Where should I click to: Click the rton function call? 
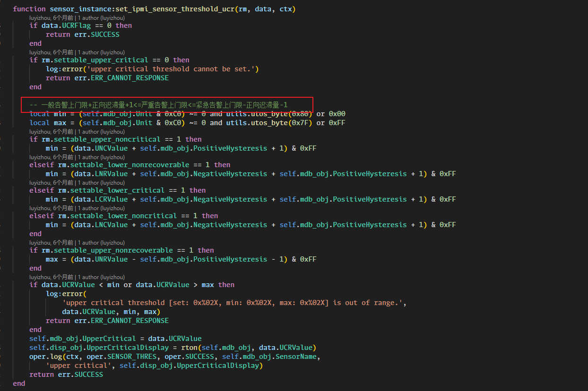pos(189,348)
